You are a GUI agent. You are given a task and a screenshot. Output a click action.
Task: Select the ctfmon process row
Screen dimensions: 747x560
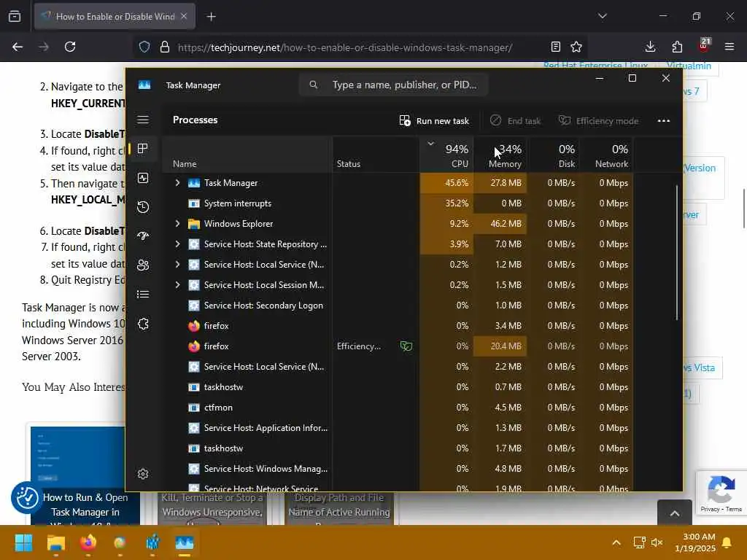point(398,408)
